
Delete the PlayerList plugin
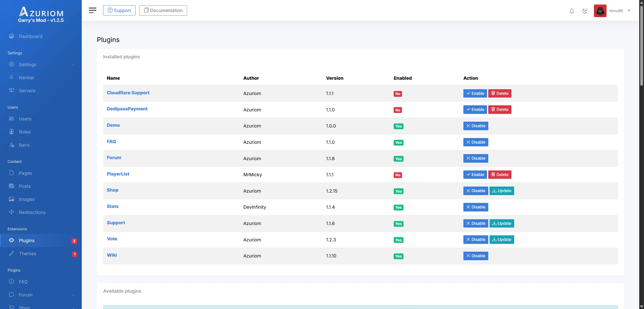500,174
